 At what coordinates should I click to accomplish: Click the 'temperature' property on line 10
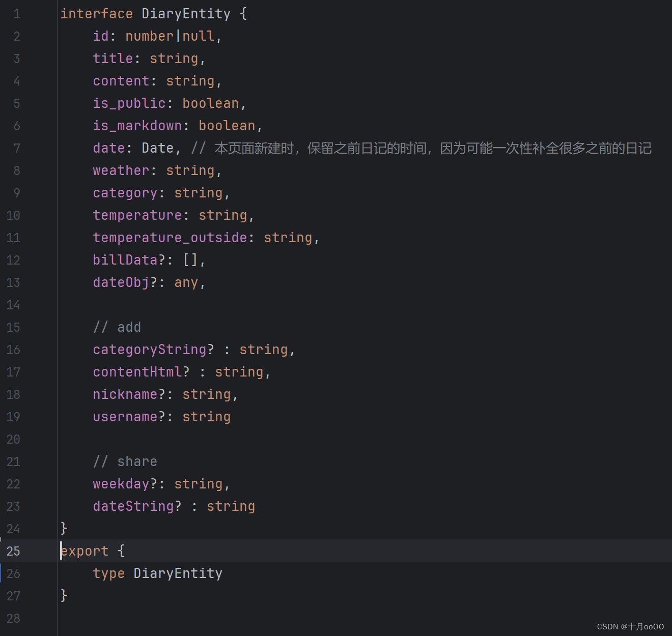point(137,215)
